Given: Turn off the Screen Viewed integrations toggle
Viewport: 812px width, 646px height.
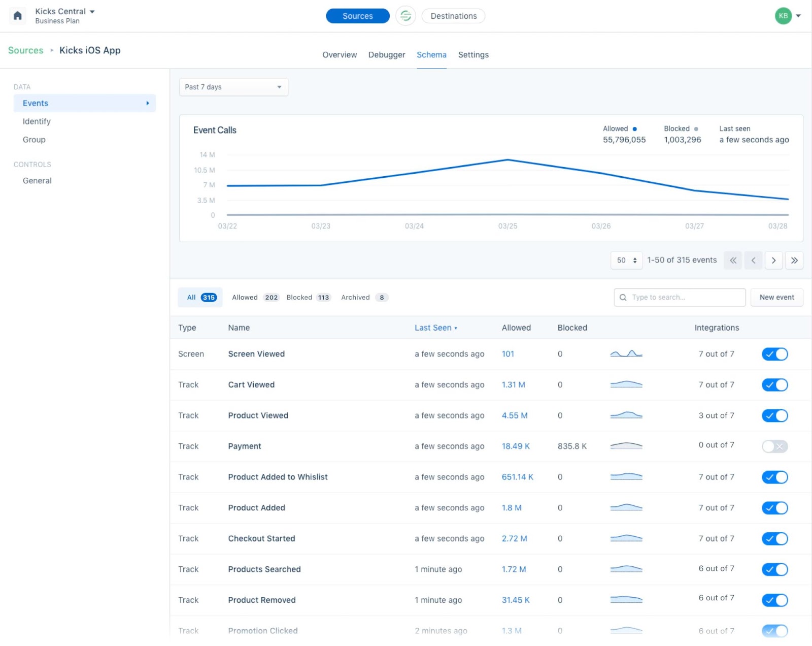Looking at the screenshot, I should coord(774,354).
